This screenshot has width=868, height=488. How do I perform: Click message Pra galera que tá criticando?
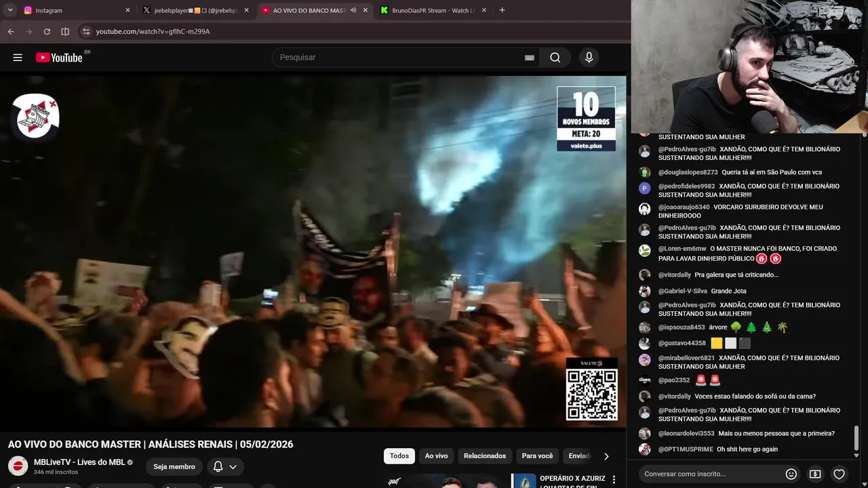pos(736,275)
